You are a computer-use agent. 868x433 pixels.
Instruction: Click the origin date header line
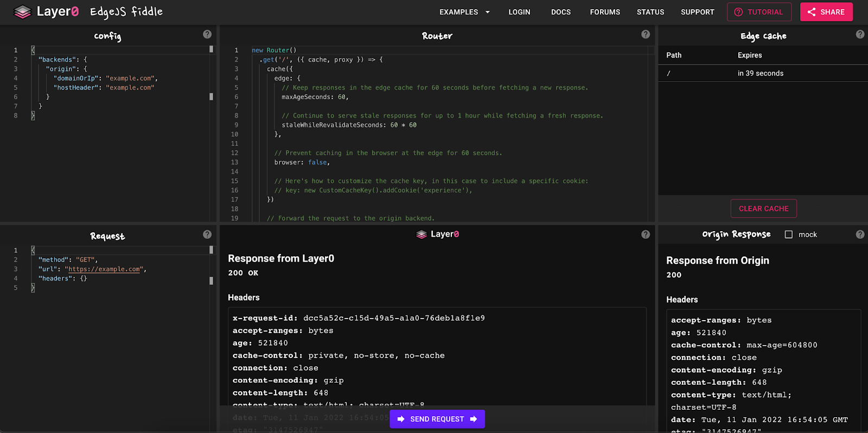pos(759,420)
